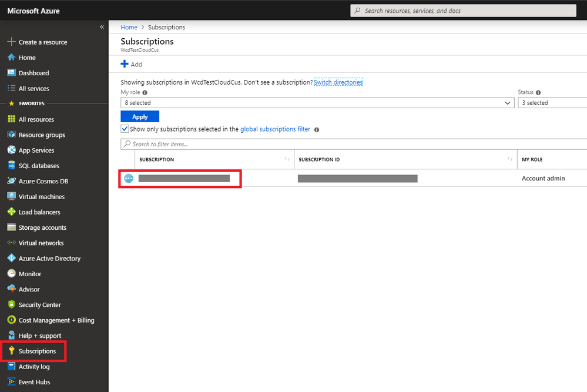Open All services menu item
Image resolution: width=587 pixels, height=392 pixels.
34,89
